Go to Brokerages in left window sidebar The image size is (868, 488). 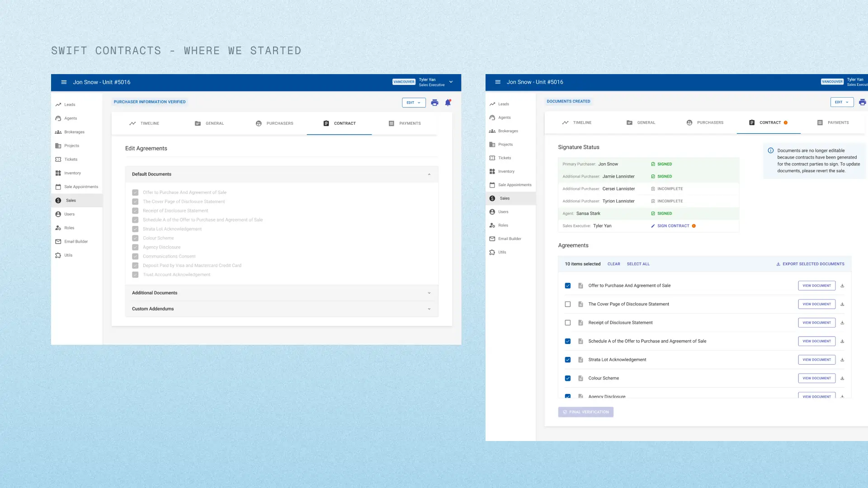coord(74,132)
